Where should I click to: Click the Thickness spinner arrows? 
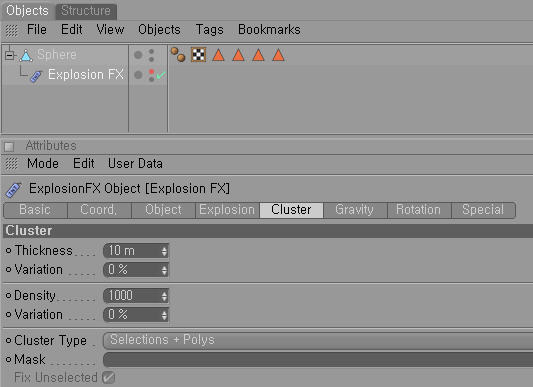click(x=164, y=251)
